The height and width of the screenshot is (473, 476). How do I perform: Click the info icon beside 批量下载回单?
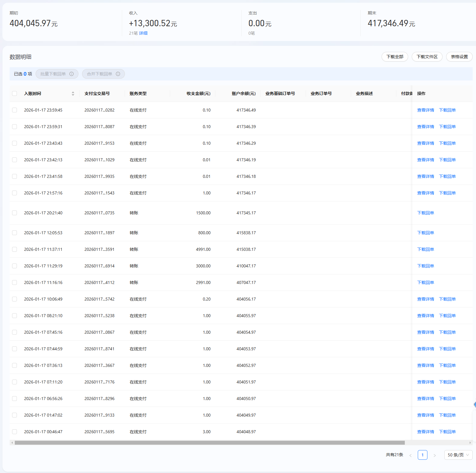[x=71, y=74]
